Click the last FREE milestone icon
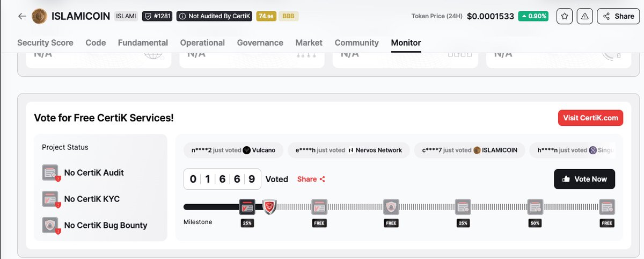Image resolution: width=644 pixels, height=259 pixels. coord(607,207)
